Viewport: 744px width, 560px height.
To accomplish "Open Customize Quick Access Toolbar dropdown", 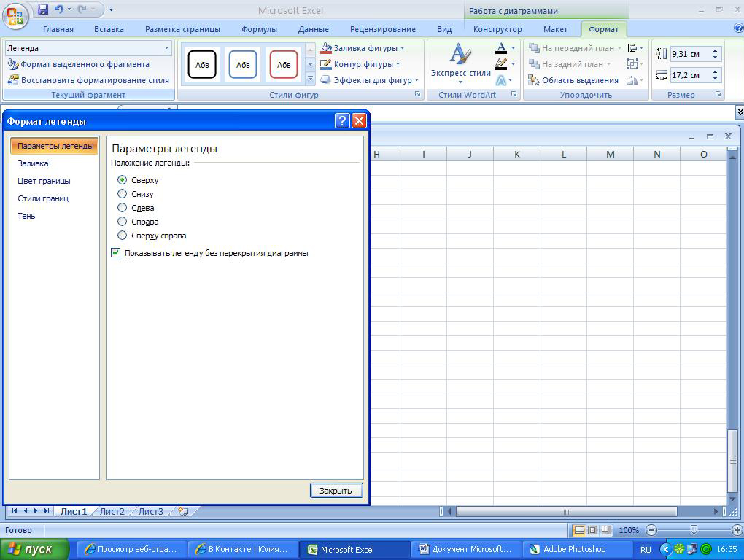I will coord(111,9).
